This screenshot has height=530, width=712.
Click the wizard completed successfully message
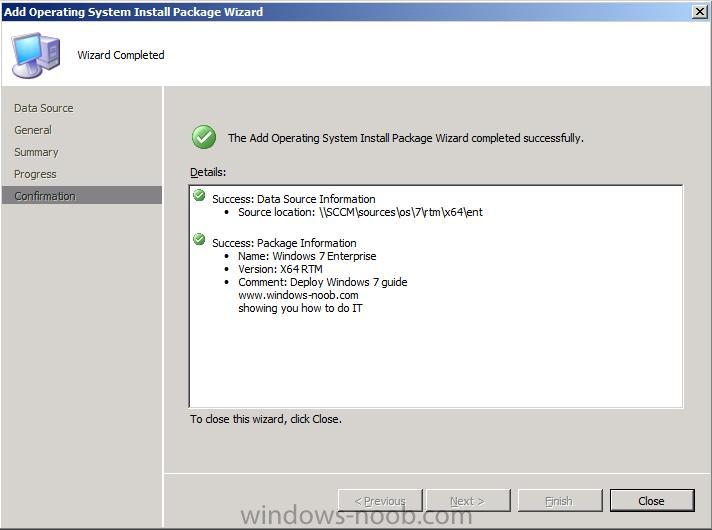406,138
